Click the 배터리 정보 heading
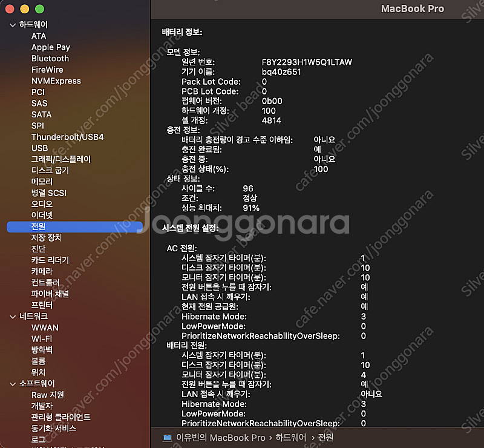Screen dimensions: 484x448 pos(182,32)
